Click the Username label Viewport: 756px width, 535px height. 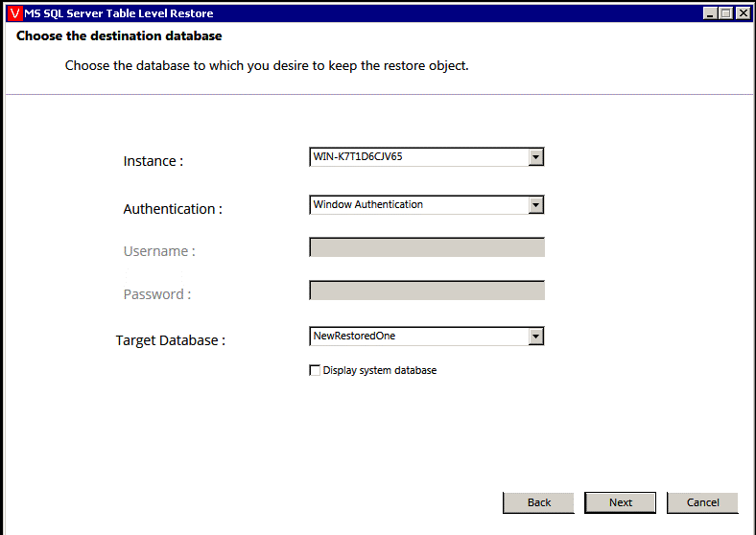[x=159, y=251]
